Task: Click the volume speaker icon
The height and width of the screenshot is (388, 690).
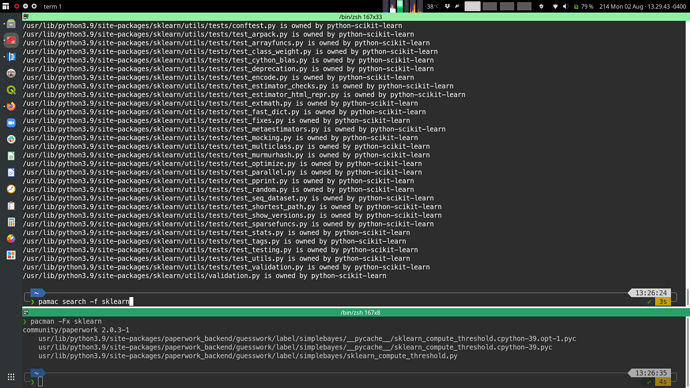Action: 565,6
